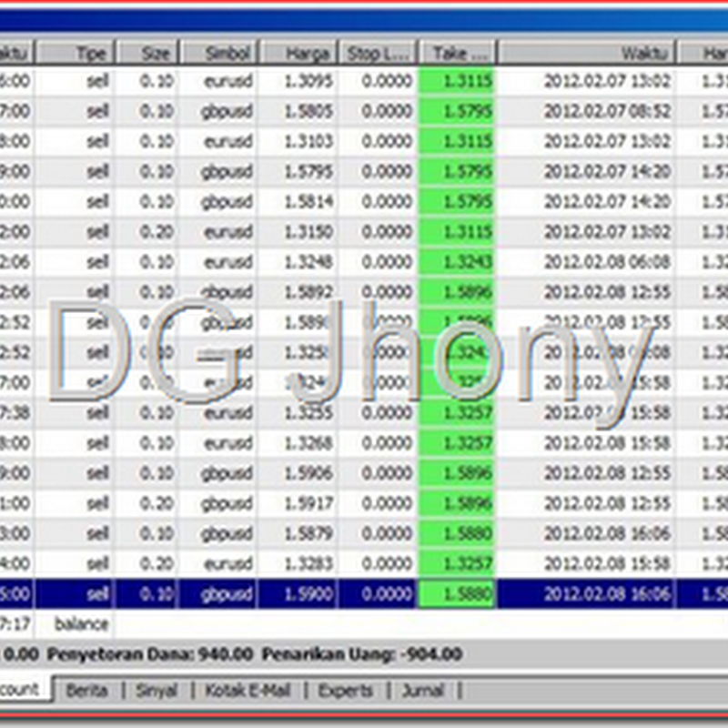Select the balance row entry

coord(81,624)
